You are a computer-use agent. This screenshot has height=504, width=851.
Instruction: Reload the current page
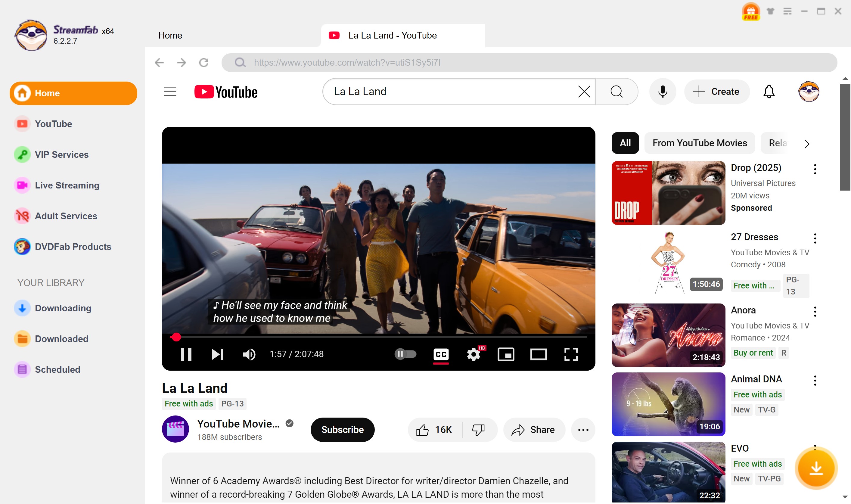pos(204,63)
